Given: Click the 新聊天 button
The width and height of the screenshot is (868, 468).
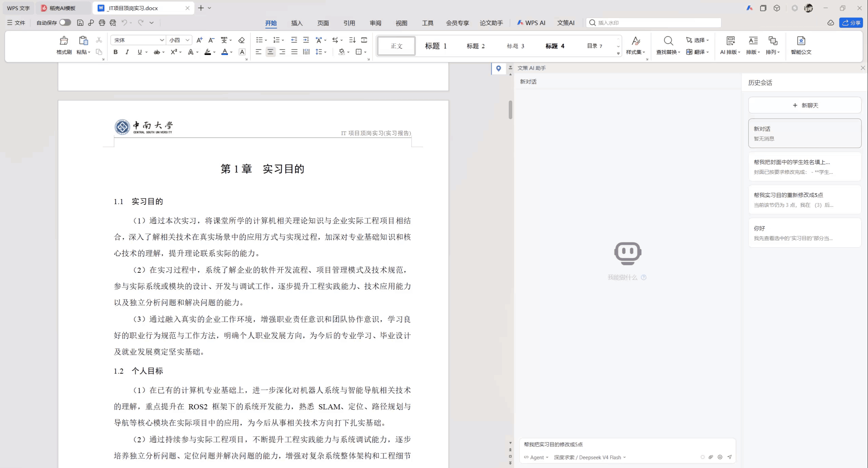Looking at the screenshot, I should [805, 105].
